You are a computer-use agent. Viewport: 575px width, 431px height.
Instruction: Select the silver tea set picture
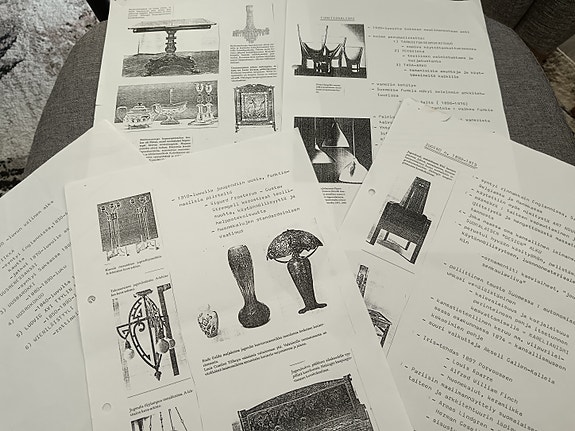(166, 105)
